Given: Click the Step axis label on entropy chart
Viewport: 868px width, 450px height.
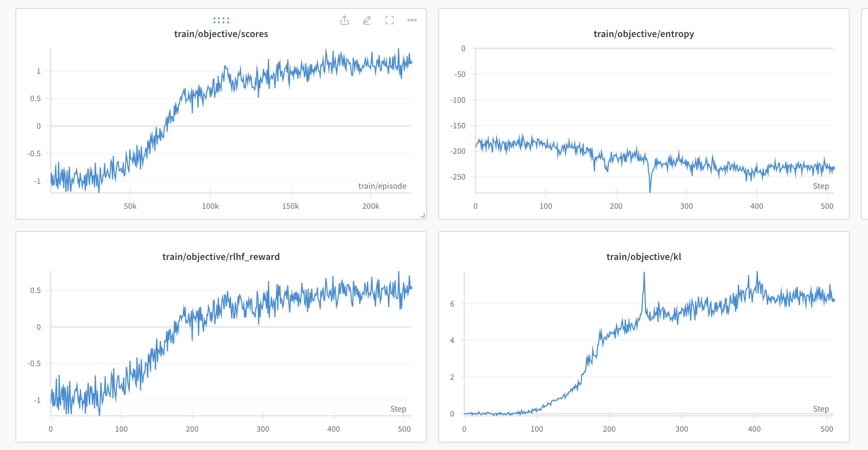Looking at the screenshot, I should click(821, 186).
